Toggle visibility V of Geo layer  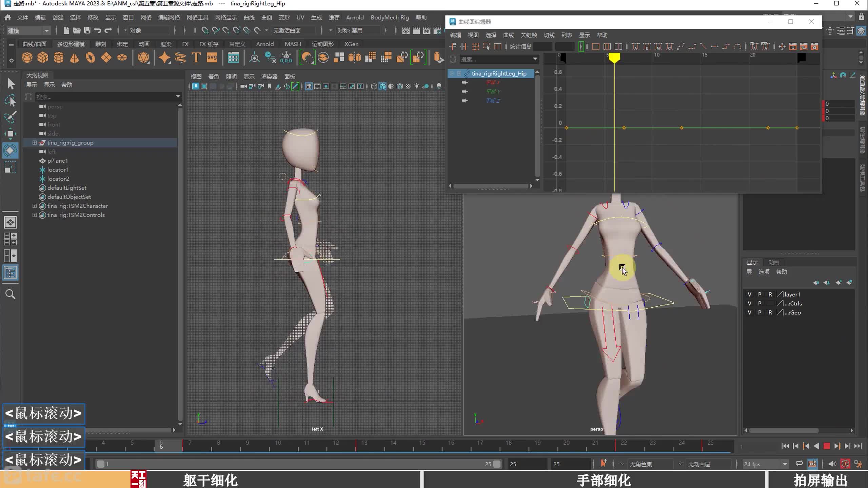tap(749, 313)
